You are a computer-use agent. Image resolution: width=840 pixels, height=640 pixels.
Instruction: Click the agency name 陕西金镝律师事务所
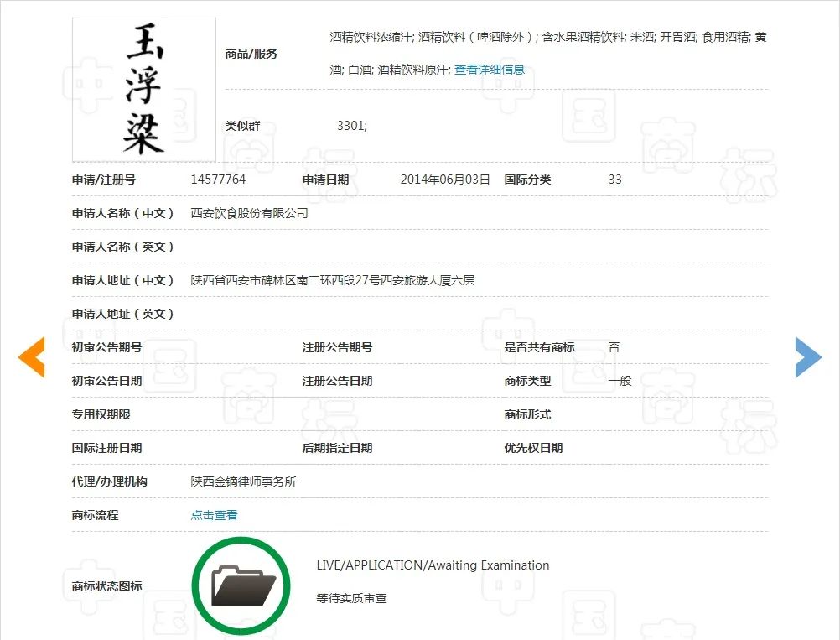pyautogui.click(x=243, y=481)
